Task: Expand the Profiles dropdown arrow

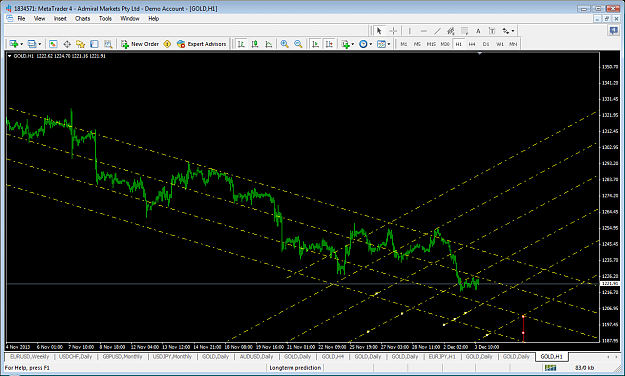Action: [x=39, y=44]
